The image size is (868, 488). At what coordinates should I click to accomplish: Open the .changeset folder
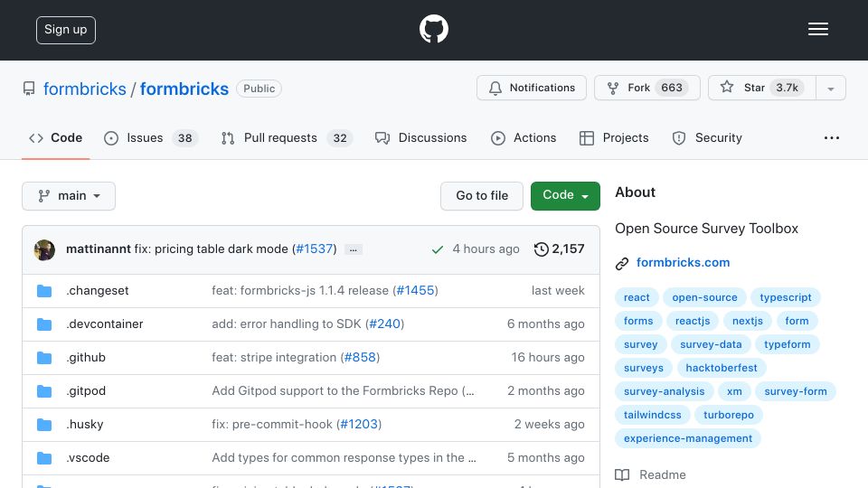[98, 290]
